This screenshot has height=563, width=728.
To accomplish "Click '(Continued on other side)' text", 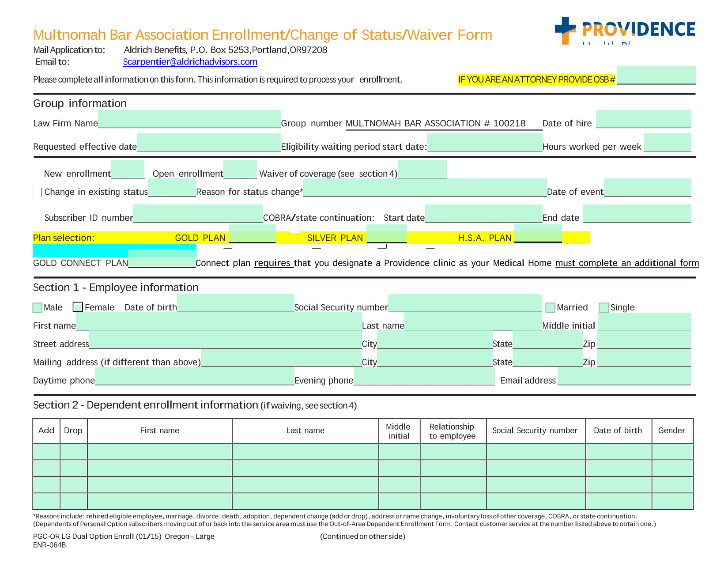I will point(362,537).
